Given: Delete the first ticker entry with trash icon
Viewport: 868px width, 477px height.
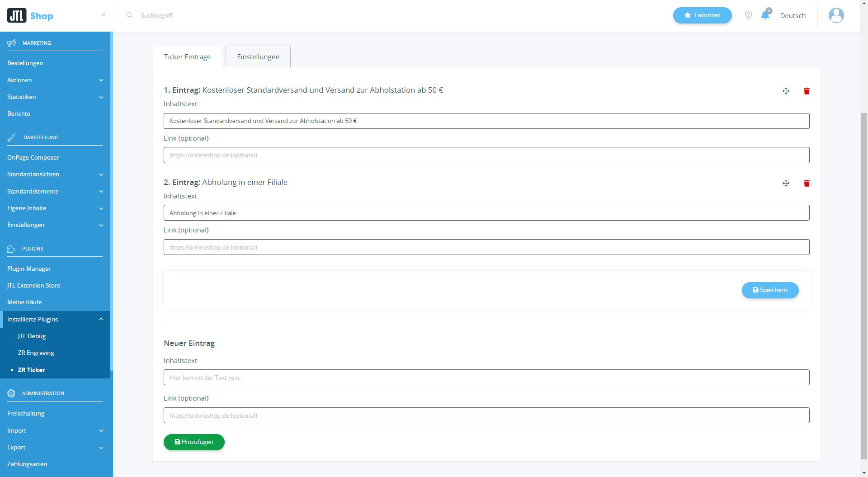Looking at the screenshot, I should (806, 91).
